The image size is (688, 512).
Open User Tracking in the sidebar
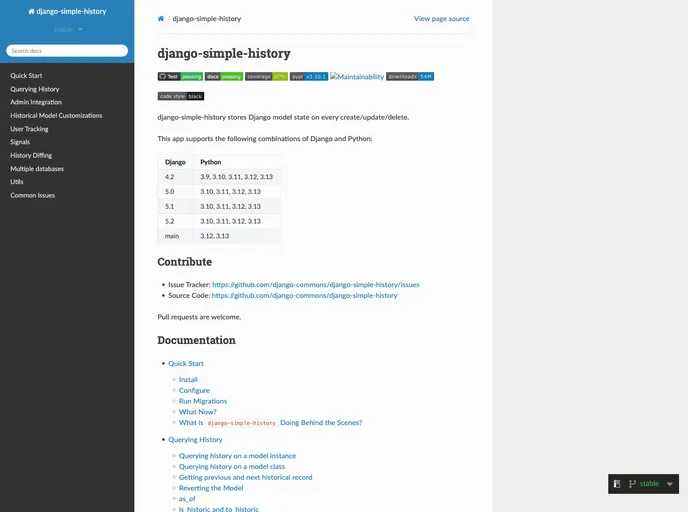(x=29, y=129)
